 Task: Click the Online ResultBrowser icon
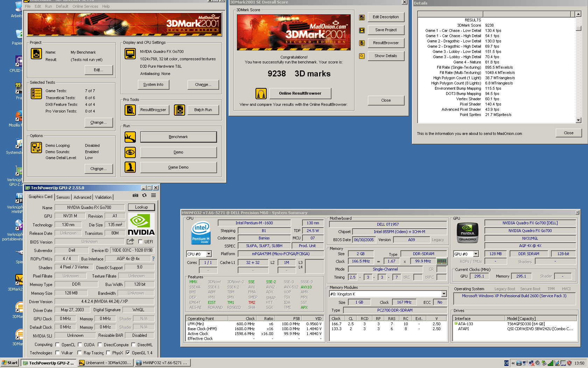pyautogui.click(x=261, y=94)
